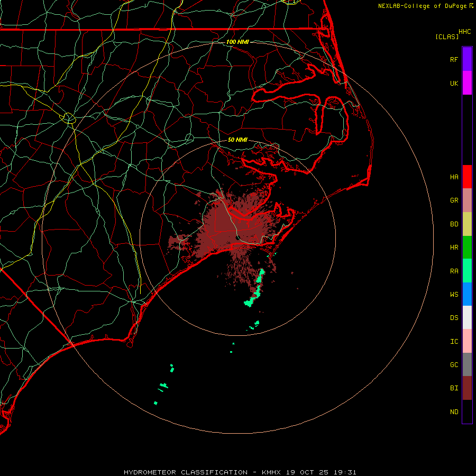The image size is (476, 476).
Task: Click the GC gray legend swatch
Action: pyautogui.click(x=467, y=364)
